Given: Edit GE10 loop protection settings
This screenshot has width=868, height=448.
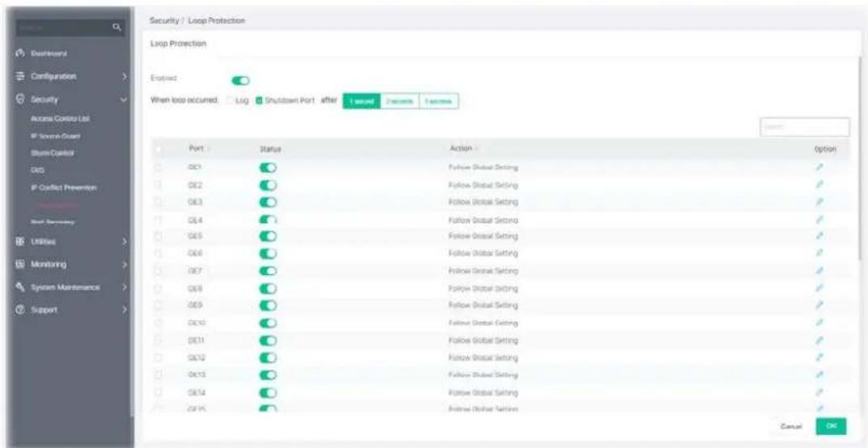Looking at the screenshot, I should click(819, 323).
